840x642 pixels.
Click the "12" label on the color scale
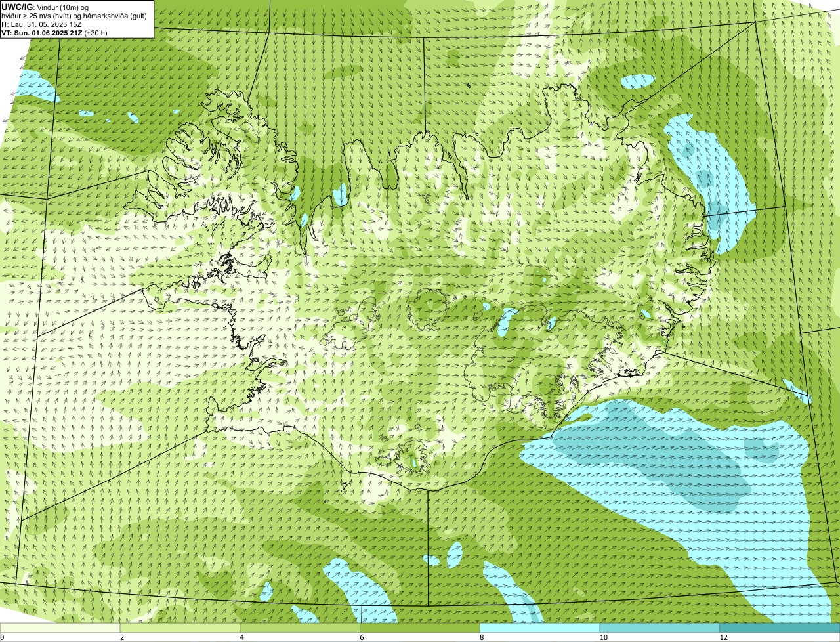point(723,637)
